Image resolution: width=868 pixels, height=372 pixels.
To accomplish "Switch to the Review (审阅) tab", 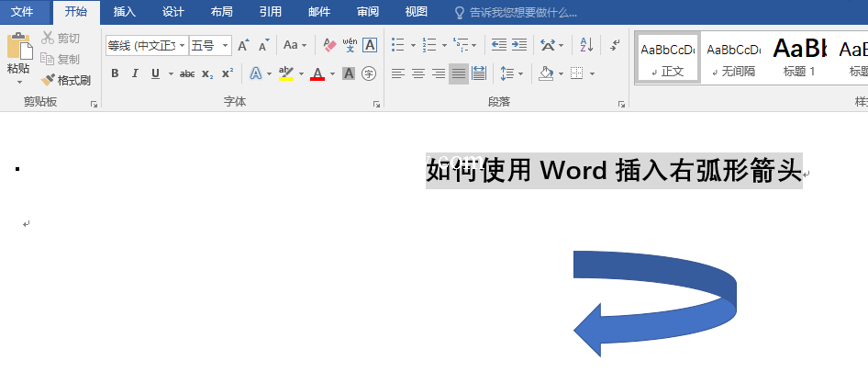I will click(368, 12).
